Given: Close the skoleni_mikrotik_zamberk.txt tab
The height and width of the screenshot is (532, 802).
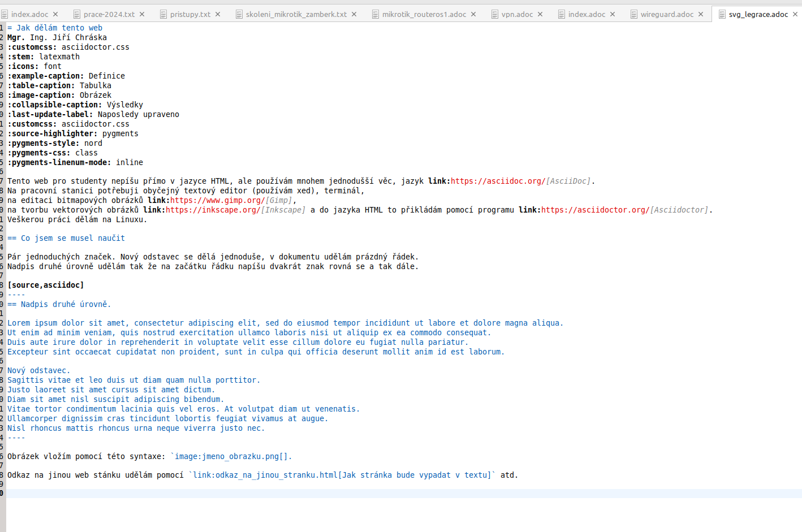Looking at the screenshot, I should (354, 14).
